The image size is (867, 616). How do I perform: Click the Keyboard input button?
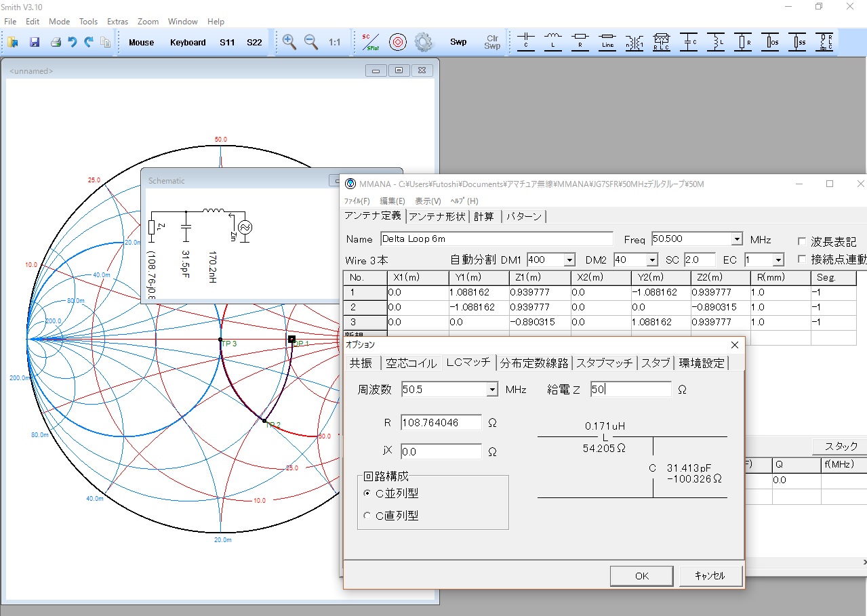pos(188,42)
